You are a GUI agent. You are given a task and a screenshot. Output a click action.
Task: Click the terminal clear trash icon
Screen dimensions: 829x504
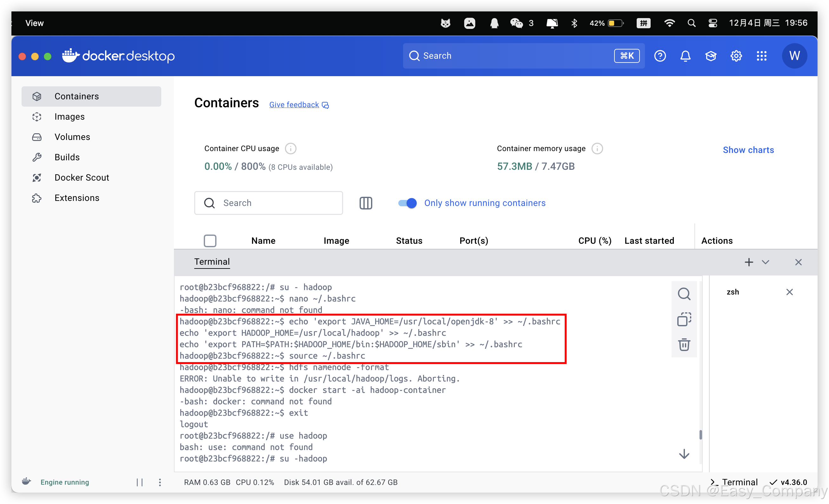(684, 345)
